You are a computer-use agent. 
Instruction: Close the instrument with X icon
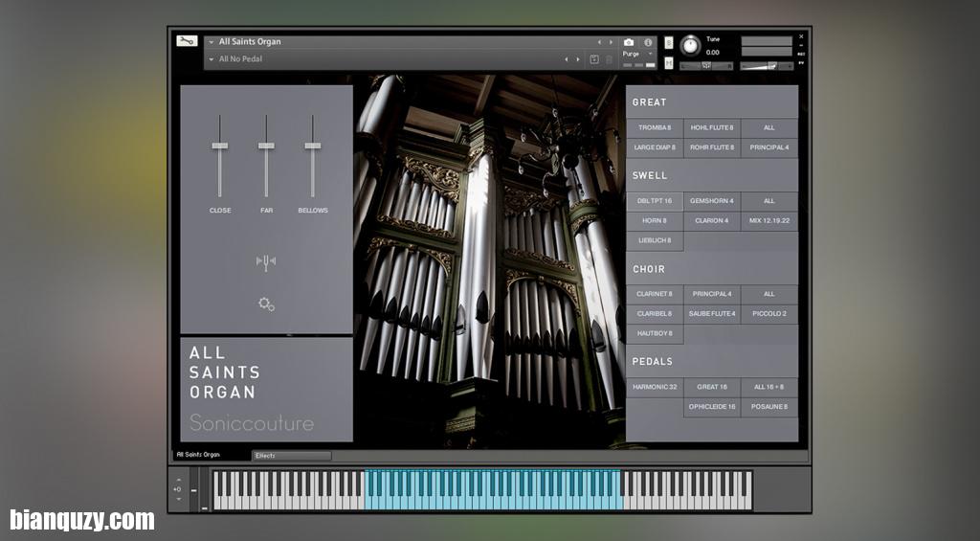click(x=801, y=37)
